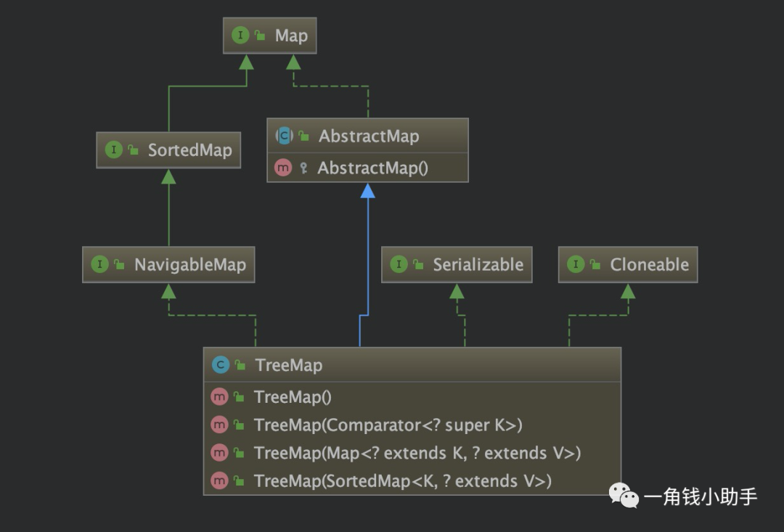784x532 pixels.
Task: Select the interface icon next to NavigableMap
Action: point(99,264)
